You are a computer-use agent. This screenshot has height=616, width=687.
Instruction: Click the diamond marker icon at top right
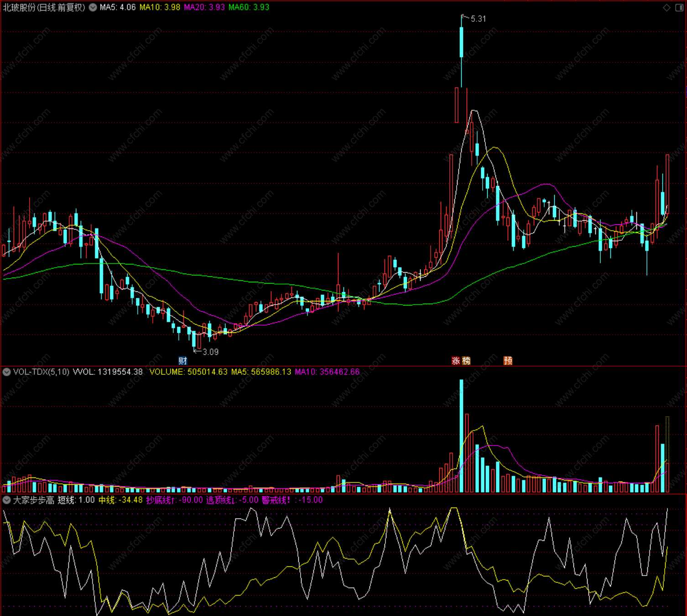pyautogui.click(x=666, y=7)
